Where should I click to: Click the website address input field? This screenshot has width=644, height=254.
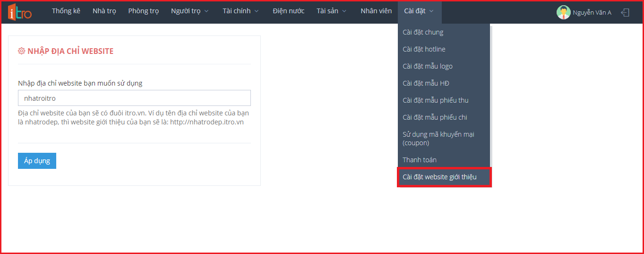pyautogui.click(x=134, y=98)
